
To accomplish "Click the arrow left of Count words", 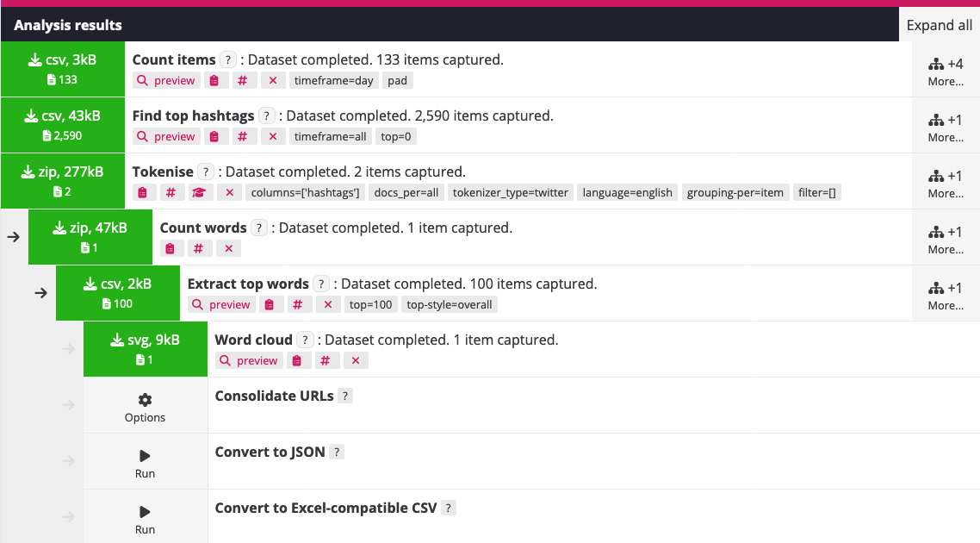I will pyautogui.click(x=13, y=237).
